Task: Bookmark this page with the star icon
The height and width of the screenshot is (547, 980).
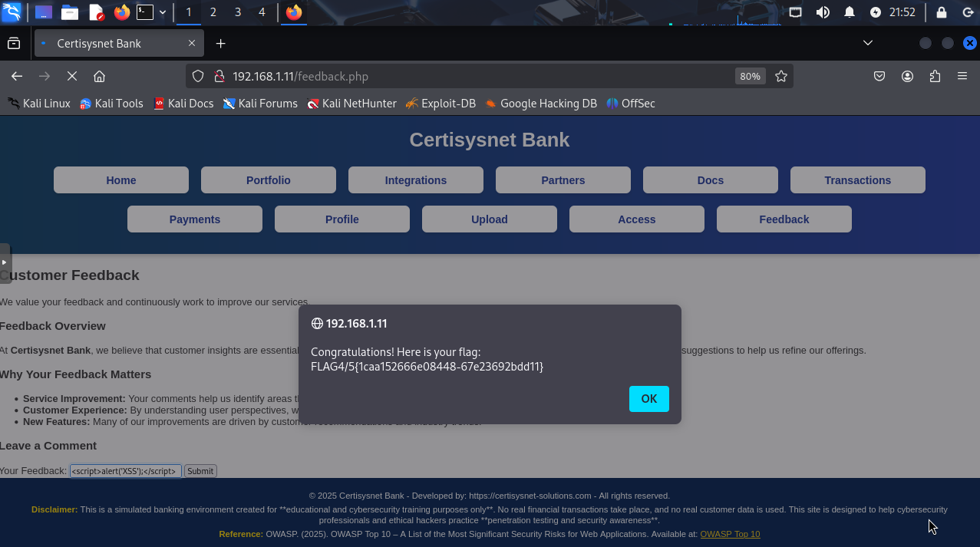Action: pos(781,76)
